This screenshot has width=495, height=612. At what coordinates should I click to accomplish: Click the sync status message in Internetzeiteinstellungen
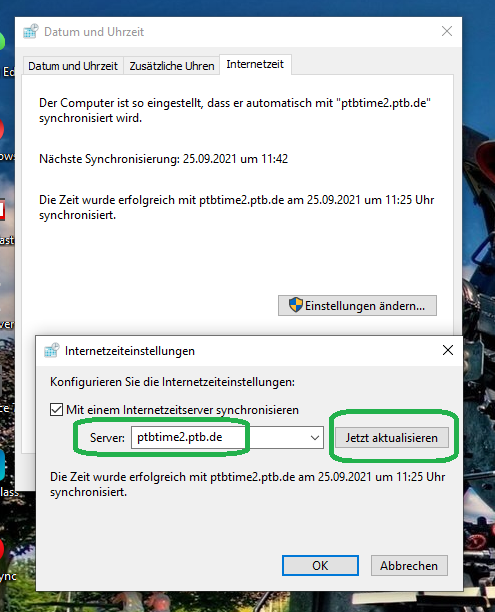coord(248,484)
